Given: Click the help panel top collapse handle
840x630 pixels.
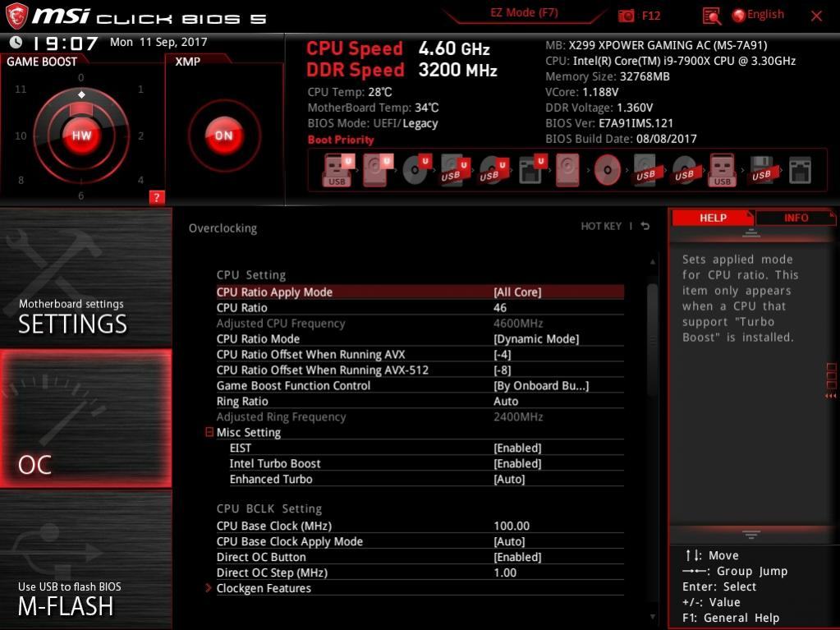Looking at the screenshot, I should 750,233.
